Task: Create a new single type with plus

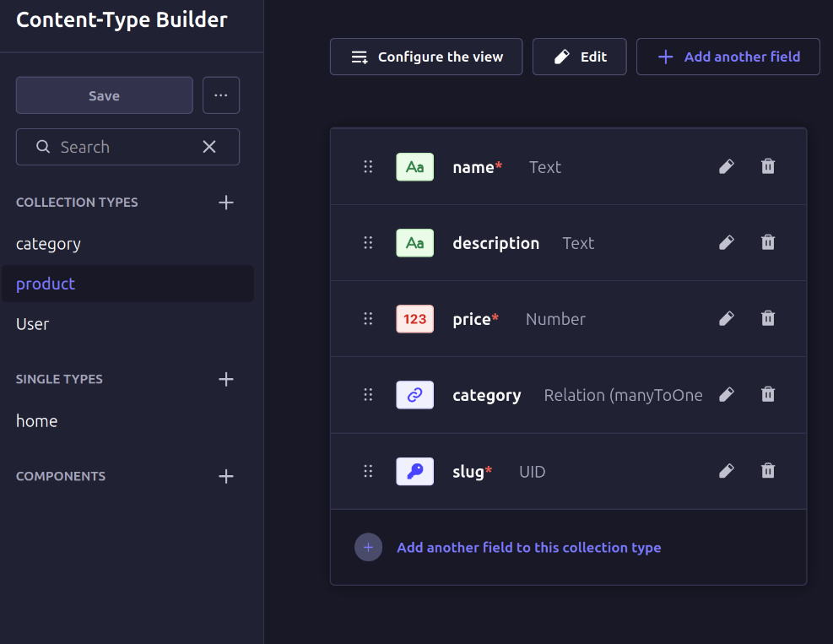Action: tap(225, 379)
